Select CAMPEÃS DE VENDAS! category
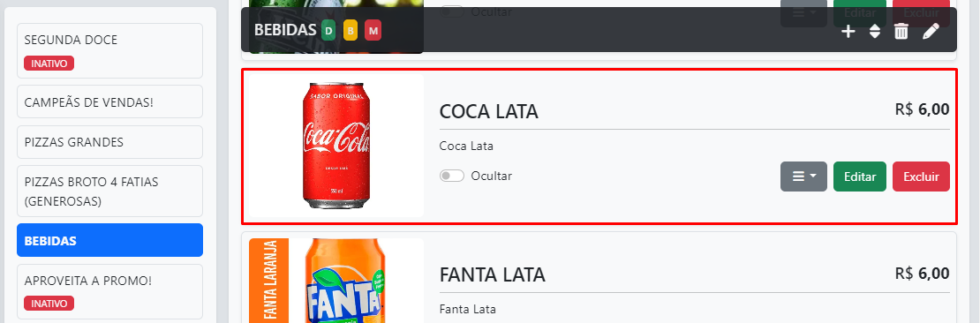980x323 pixels. point(110,101)
